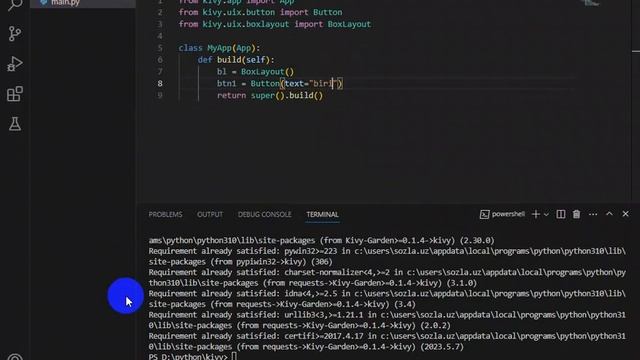Screen dimensions: 640x360
Task: Open the launch profile dropdown arrow
Action: (546, 214)
